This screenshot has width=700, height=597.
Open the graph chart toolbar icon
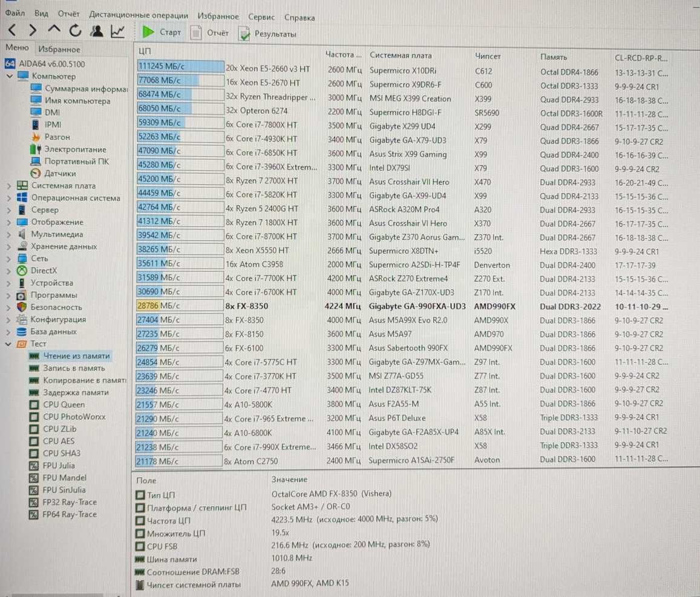118,31
